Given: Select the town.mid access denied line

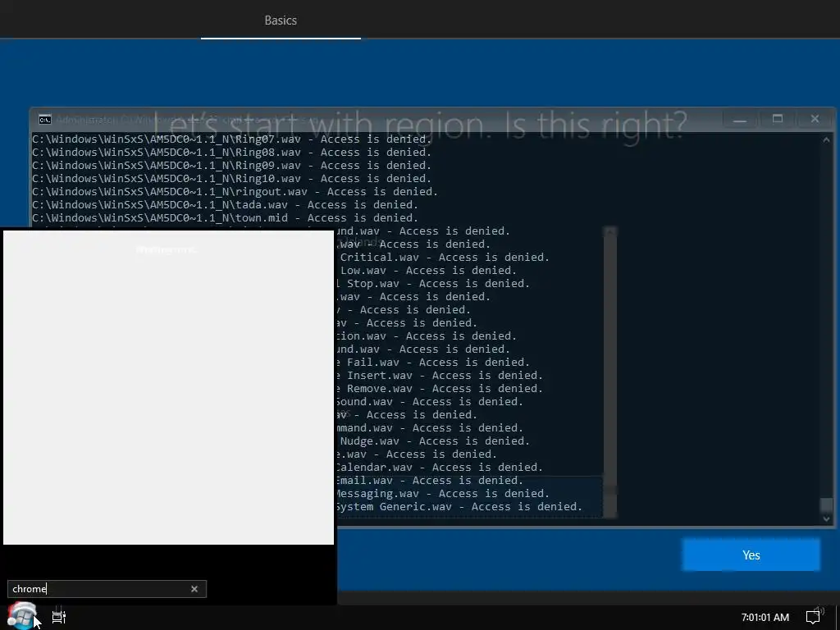Looking at the screenshot, I should tap(225, 218).
